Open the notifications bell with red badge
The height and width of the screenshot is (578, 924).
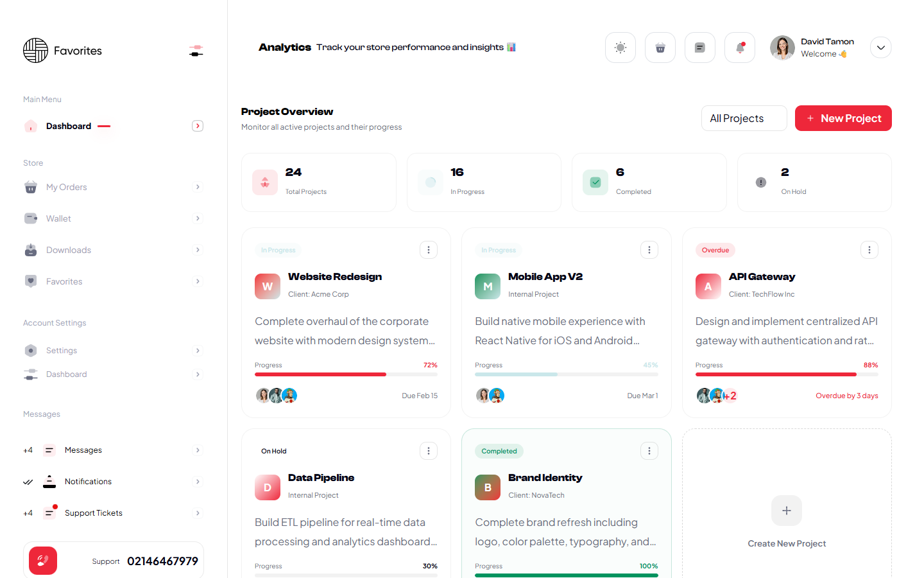(x=739, y=47)
